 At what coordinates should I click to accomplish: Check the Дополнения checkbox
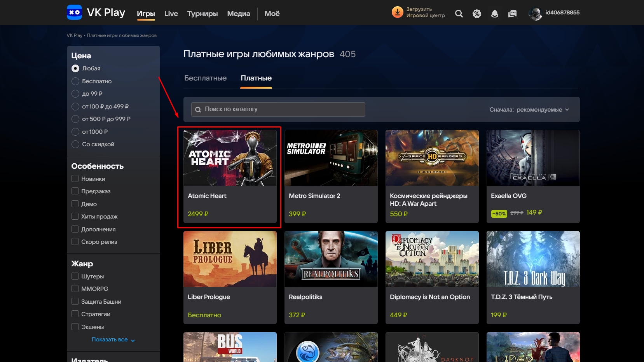tap(75, 229)
